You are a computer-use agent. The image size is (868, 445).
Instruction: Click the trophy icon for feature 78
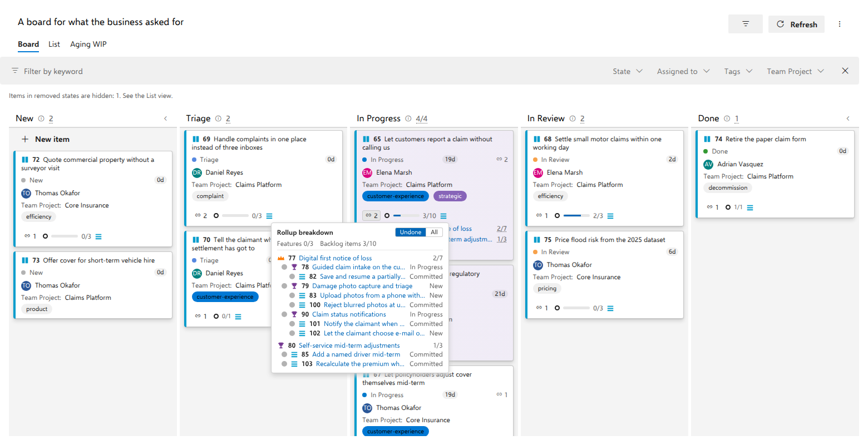[294, 268]
